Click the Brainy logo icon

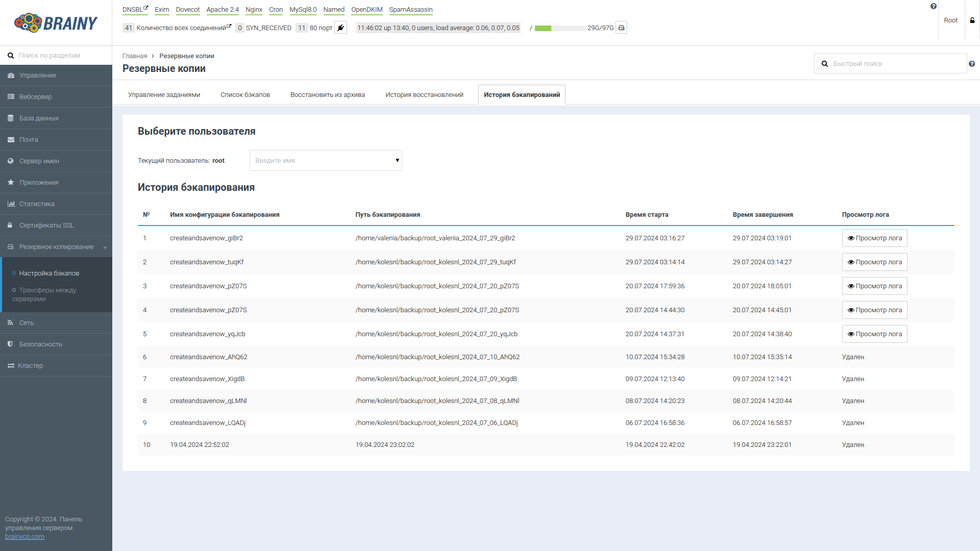click(x=28, y=22)
